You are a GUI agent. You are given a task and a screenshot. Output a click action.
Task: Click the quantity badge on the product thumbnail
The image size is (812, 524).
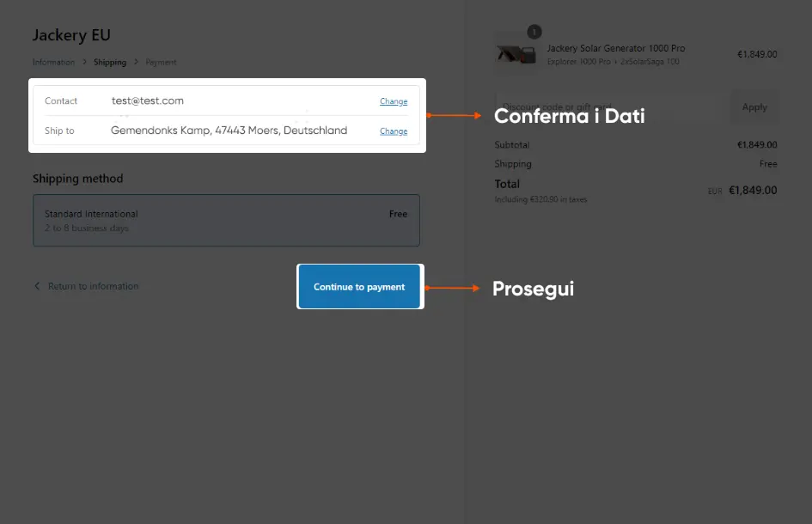(534, 31)
